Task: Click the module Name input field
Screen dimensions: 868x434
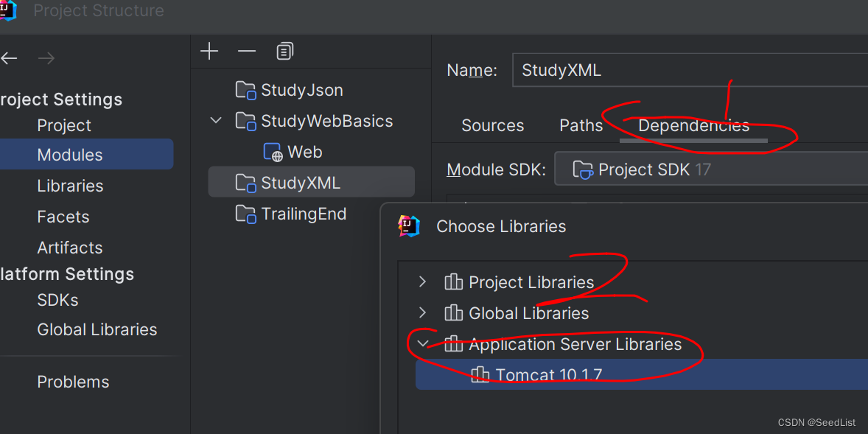Action: coord(690,70)
